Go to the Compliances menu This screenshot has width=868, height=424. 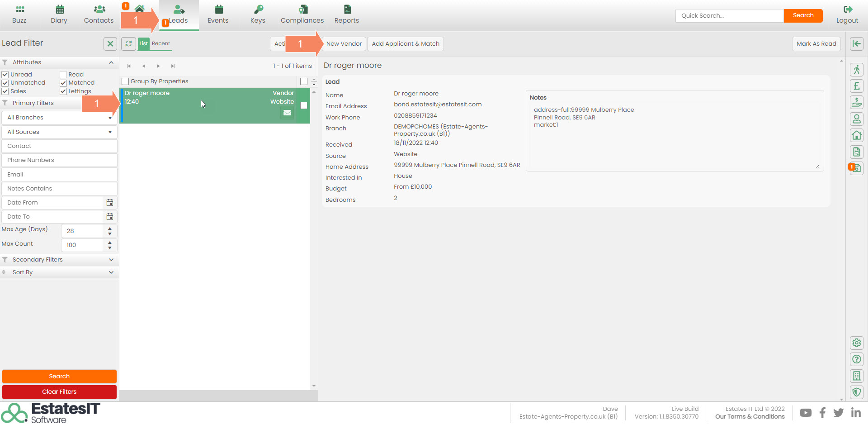coord(302,14)
